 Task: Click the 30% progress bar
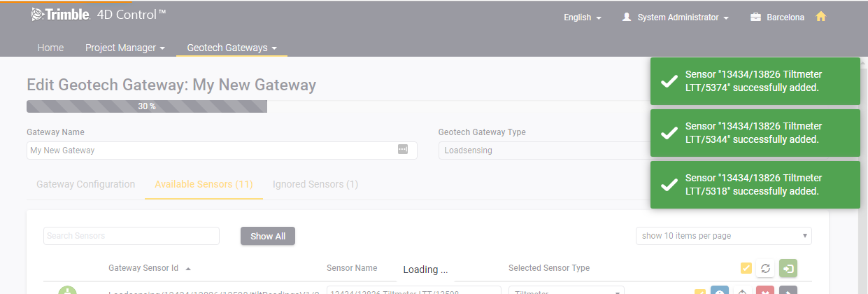tap(147, 106)
